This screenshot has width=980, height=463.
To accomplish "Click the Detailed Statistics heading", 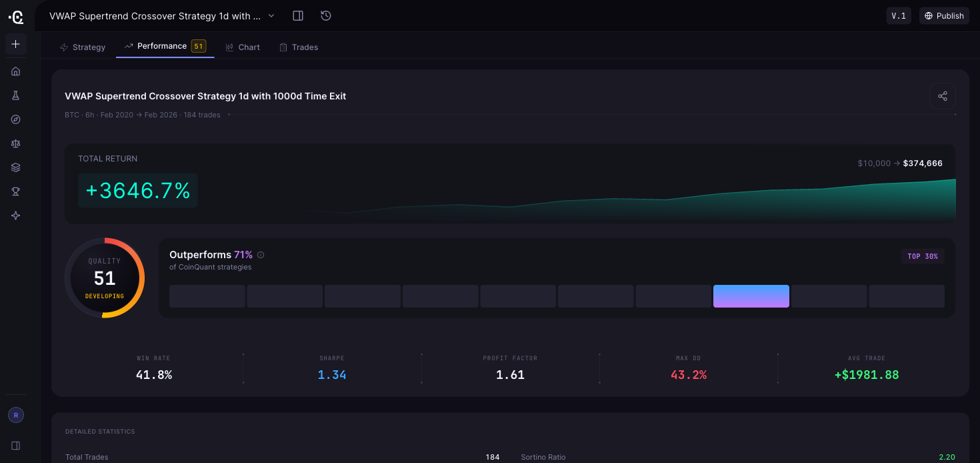I will [100, 432].
